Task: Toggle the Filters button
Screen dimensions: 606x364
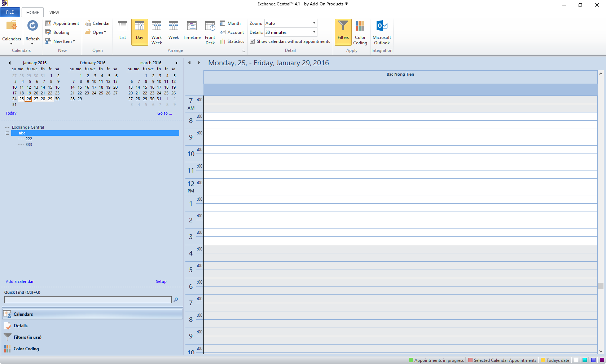Action: pyautogui.click(x=343, y=32)
